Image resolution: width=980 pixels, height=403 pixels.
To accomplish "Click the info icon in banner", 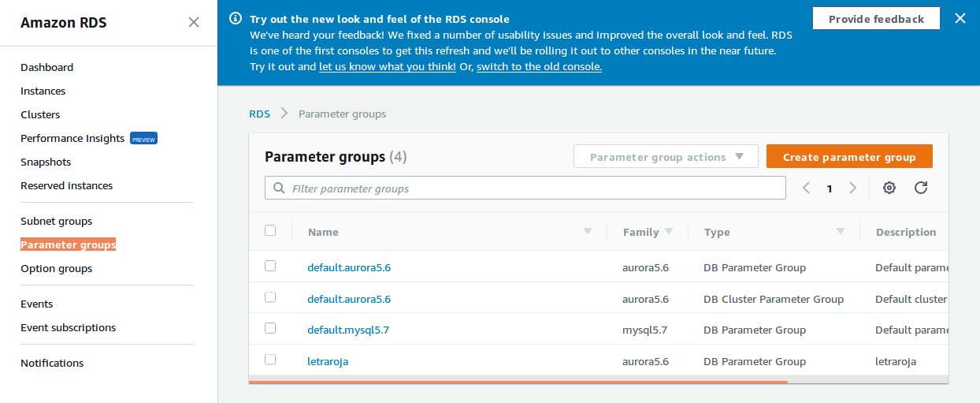I will [x=236, y=18].
